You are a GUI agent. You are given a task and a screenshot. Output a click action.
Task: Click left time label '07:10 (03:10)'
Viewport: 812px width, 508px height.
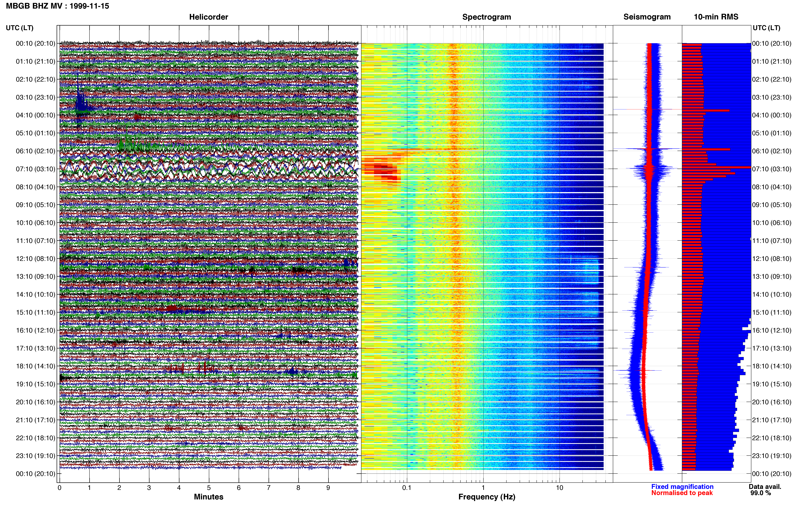36,169
